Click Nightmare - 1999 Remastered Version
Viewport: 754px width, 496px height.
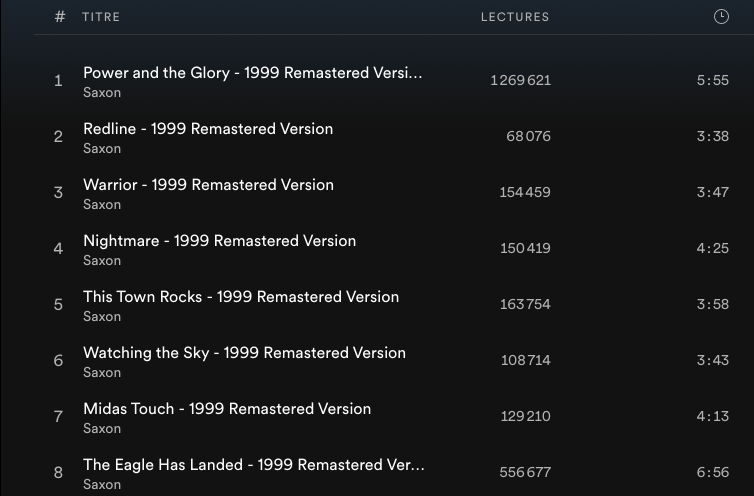[x=219, y=241]
